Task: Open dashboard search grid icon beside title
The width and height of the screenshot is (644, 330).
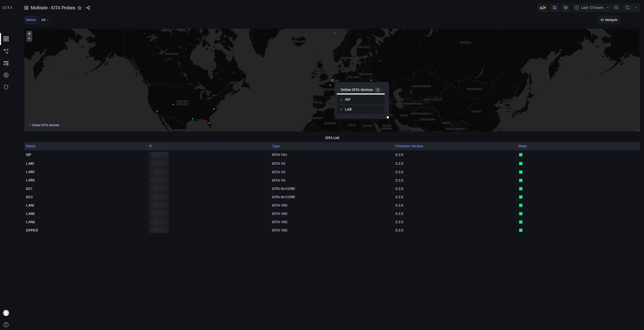Action: click(x=26, y=8)
